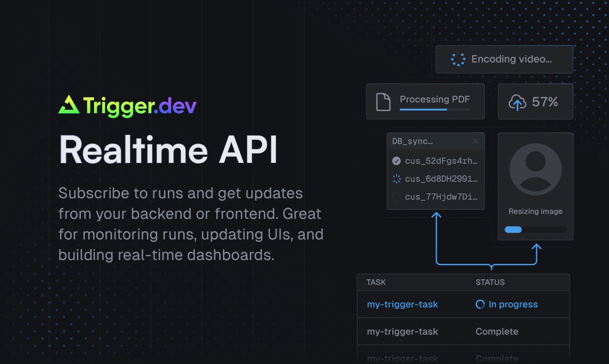Viewport: 609px width, 364px height.
Task: Click the 57% upload value
Action: pyautogui.click(x=545, y=102)
